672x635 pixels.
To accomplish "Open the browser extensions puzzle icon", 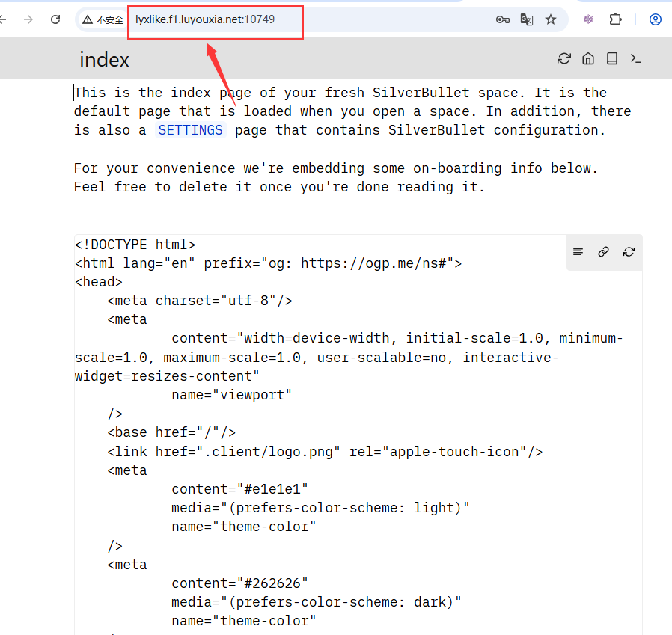I will [615, 19].
